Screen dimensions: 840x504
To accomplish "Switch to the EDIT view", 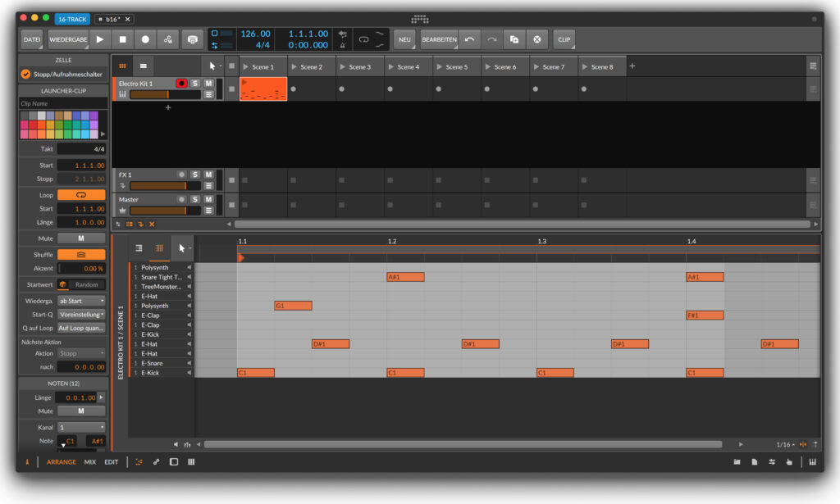I will coord(111,461).
